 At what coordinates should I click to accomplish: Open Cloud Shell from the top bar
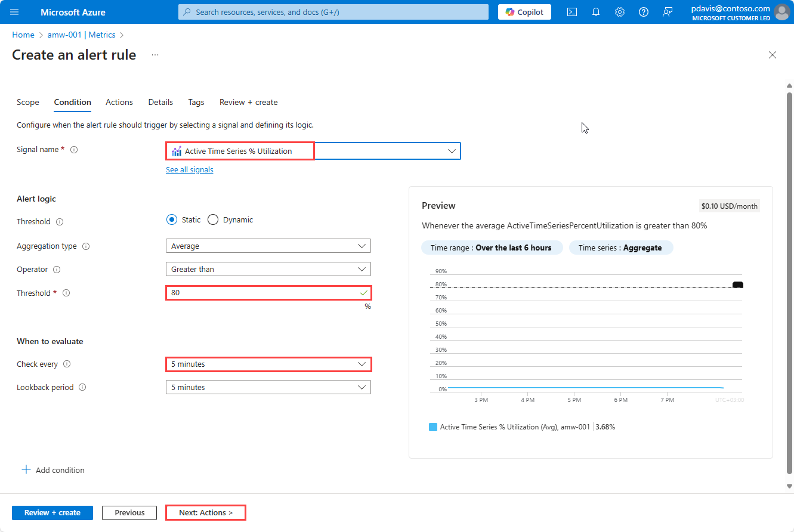pyautogui.click(x=571, y=12)
